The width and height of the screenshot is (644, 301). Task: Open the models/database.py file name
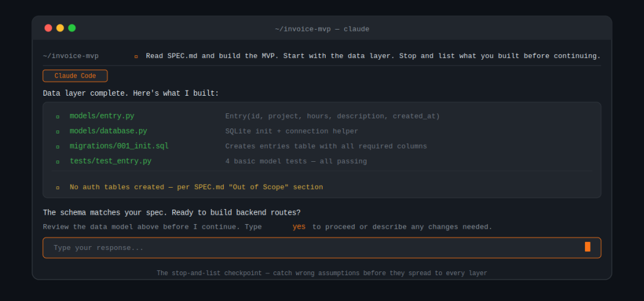(x=108, y=131)
